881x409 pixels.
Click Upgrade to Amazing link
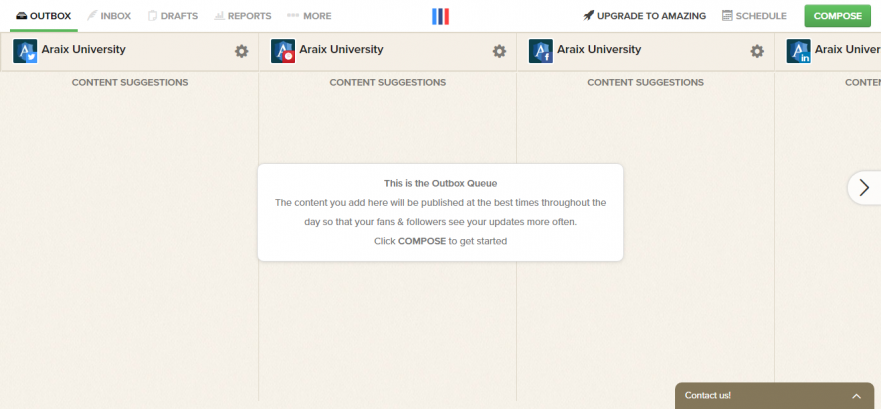click(x=645, y=16)
